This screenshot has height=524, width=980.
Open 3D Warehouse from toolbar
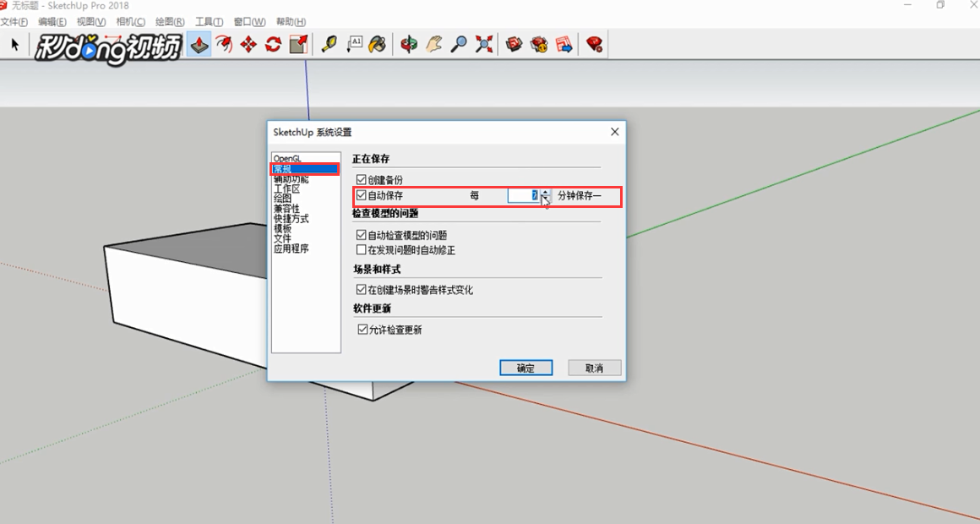514,45
